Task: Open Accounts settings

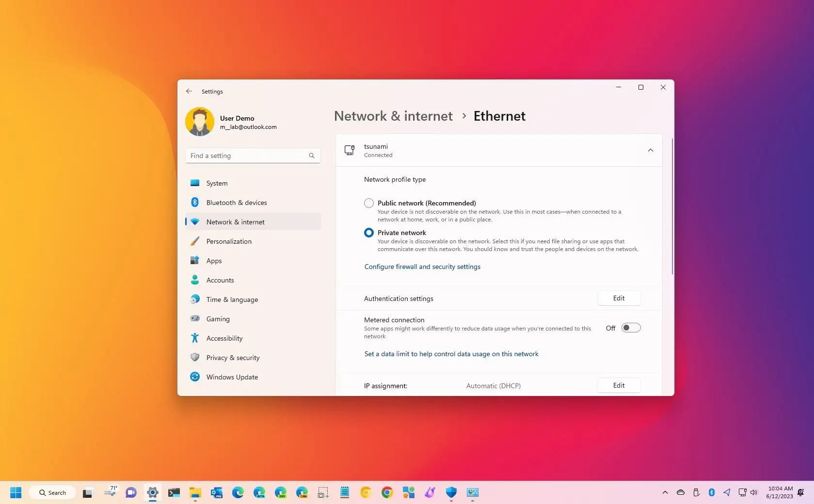Action: coord(219,280)
